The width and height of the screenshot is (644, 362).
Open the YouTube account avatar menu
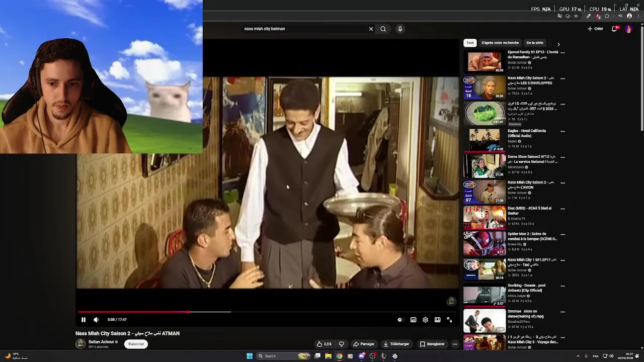coord(628,29)
